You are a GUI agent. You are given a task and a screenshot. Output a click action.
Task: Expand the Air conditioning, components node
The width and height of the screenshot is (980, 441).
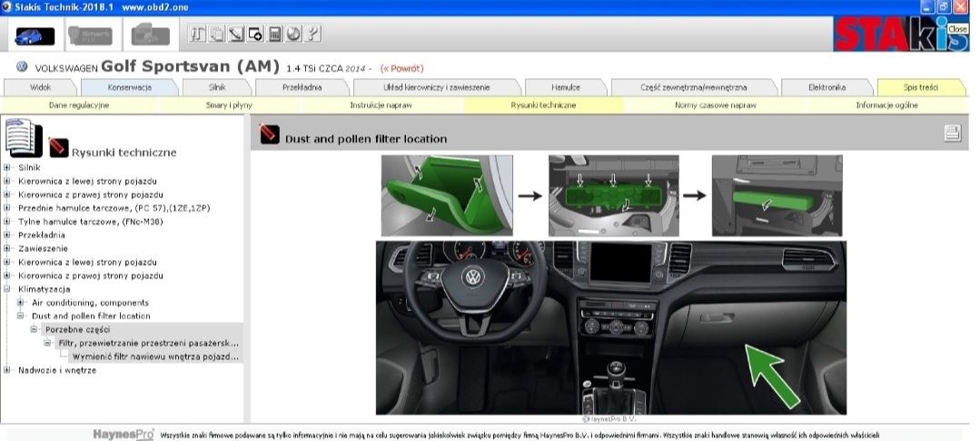point(21,302)
